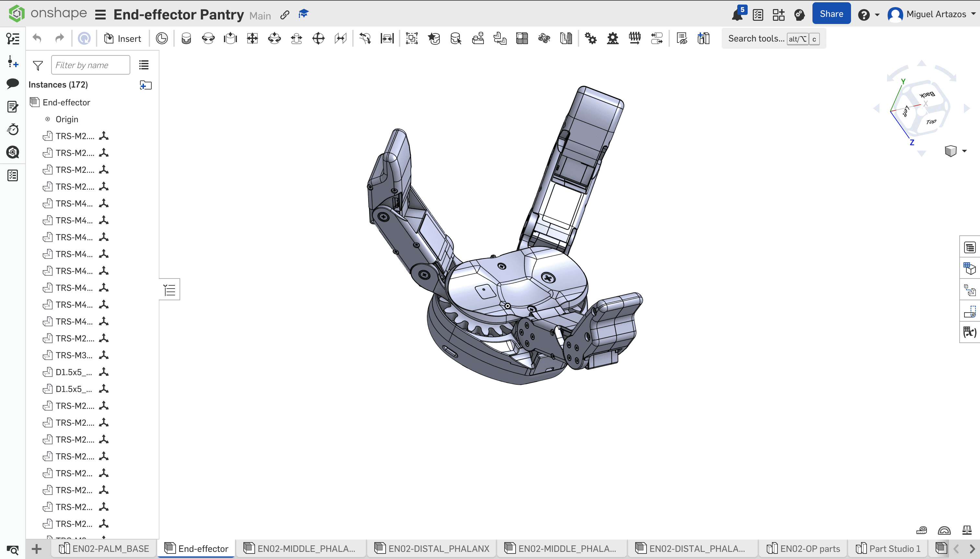Select the Width mate tool

click(x=387, y=38)
